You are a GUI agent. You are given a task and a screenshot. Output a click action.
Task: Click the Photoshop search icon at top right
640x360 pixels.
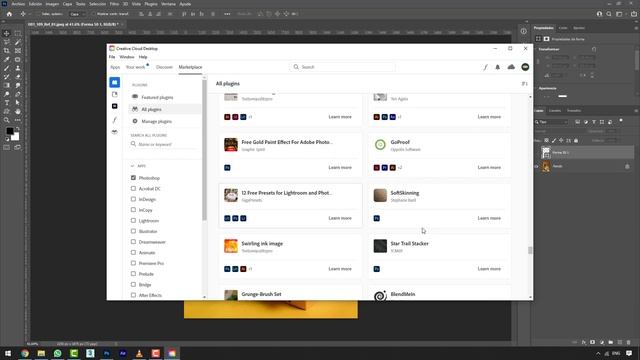pos(609,14)
